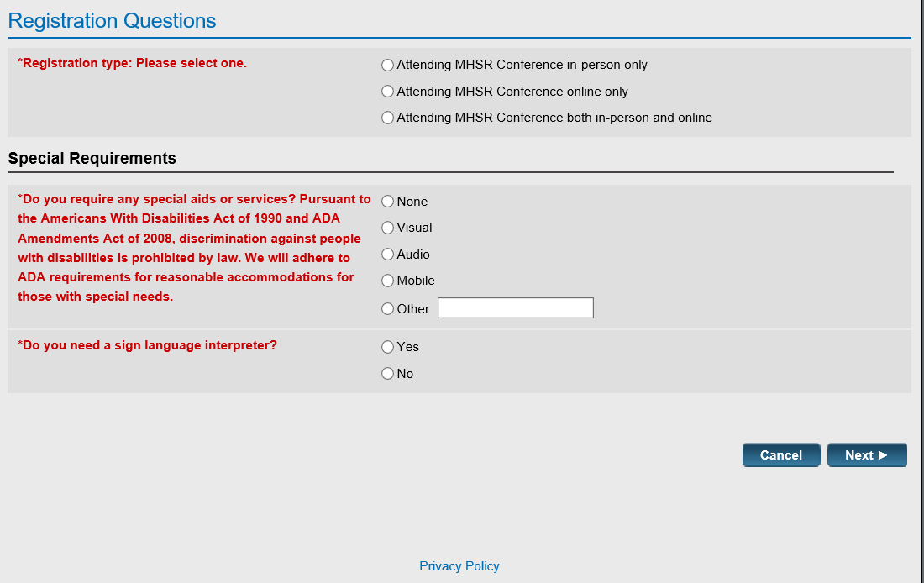
Task: Select attending MHSR Conference in-person only
Action: (387, 65)
